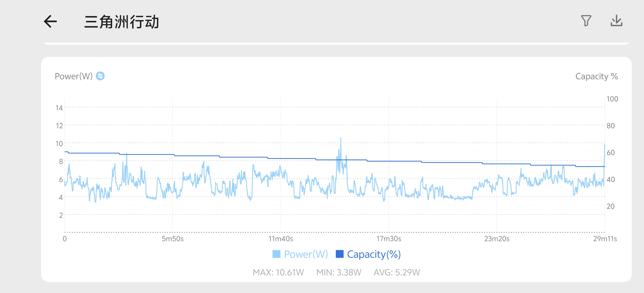This screenshot has width=644, height=293.
Task: Click the dark blue Capacity legend swatch
Action: (339, 254)
